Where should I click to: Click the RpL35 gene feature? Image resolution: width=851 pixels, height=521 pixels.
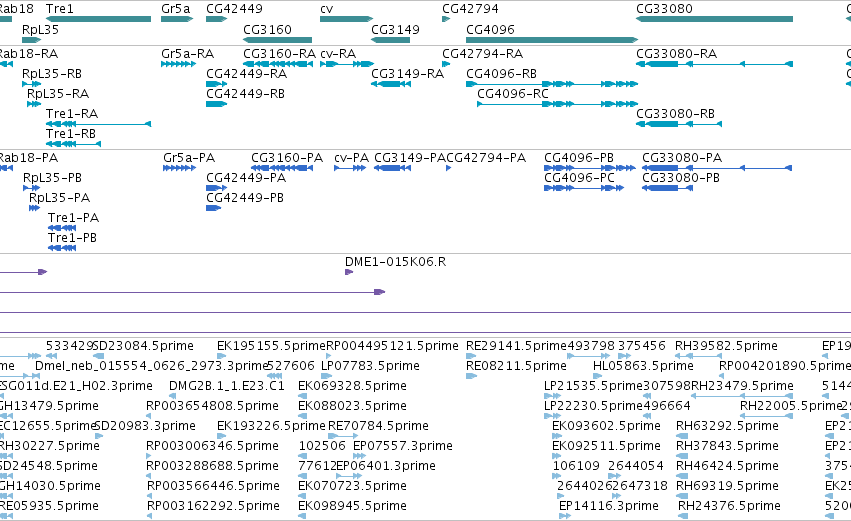[x=31, y=40]
